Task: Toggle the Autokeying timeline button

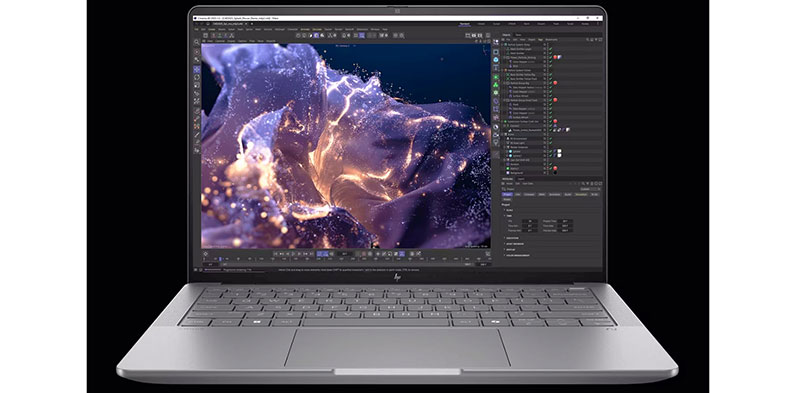Action: (x=364, y=254)
